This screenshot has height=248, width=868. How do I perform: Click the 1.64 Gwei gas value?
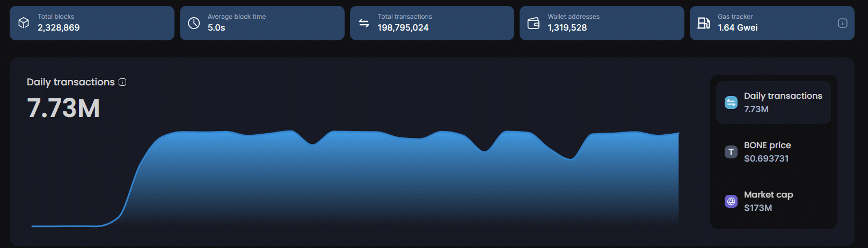738,28
